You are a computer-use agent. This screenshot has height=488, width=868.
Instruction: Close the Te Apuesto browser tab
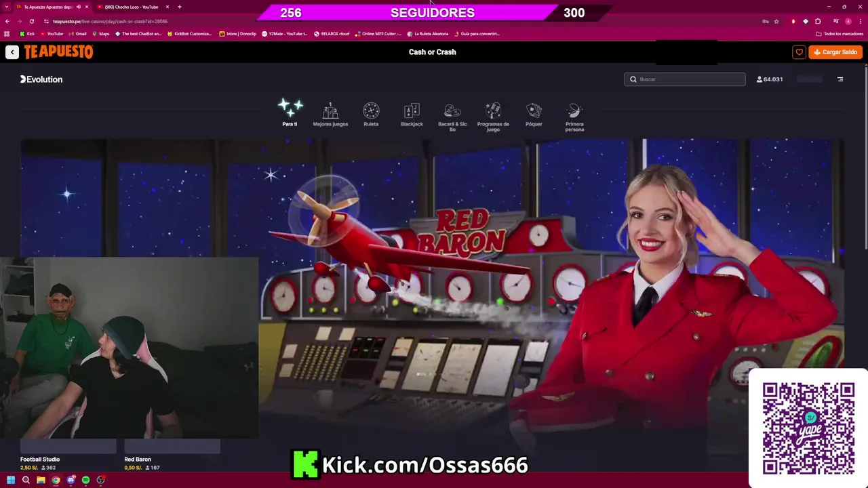pyautogui.click(x=86, y=7)
